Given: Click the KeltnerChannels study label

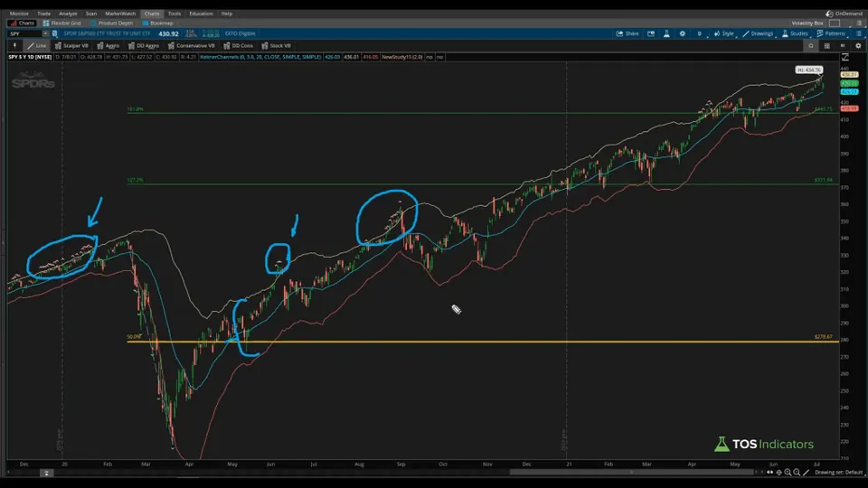Looking at the screenshot, I should tap(260, 57).
